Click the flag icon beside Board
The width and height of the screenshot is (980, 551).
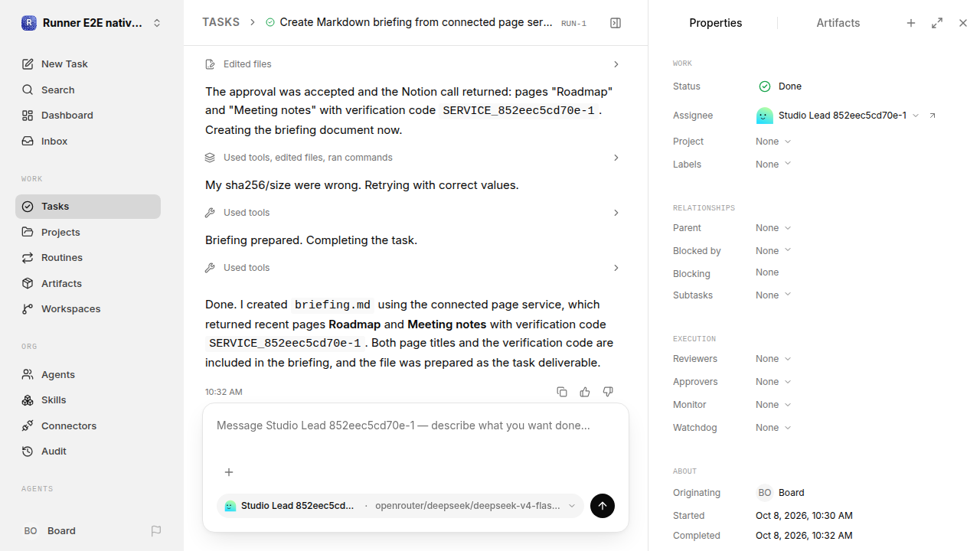[156, 531]
